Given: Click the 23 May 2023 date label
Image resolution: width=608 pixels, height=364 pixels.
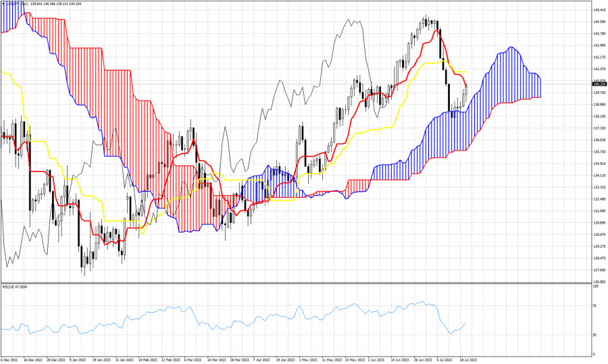Looking at the screenshot, I should (355, 360).
